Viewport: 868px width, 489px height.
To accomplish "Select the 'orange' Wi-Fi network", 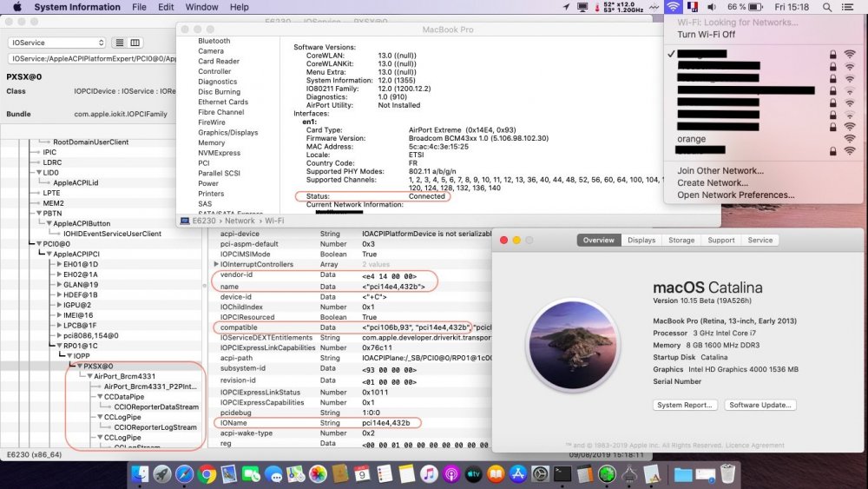I will pyautogui.click(x=692, y=139).
